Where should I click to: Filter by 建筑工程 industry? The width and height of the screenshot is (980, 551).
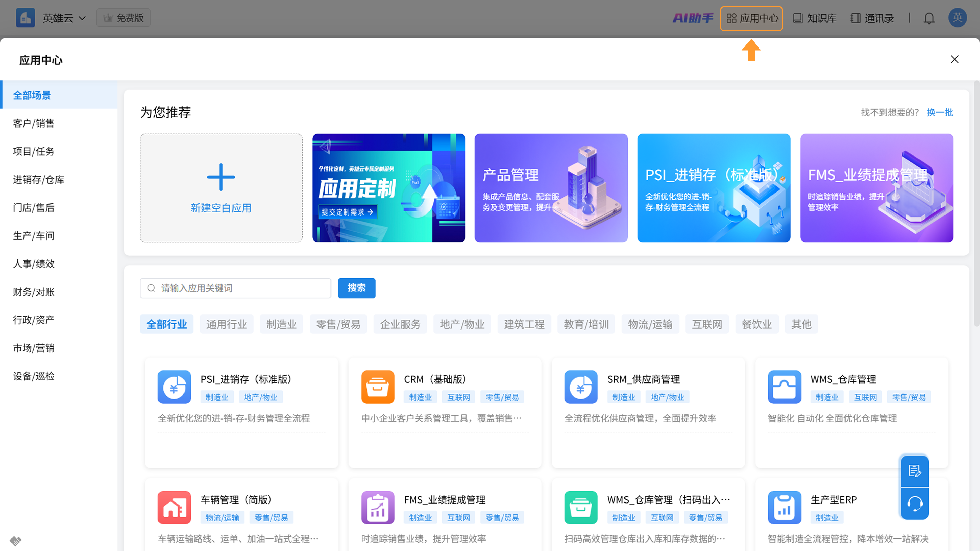click(x=524, y=324)
